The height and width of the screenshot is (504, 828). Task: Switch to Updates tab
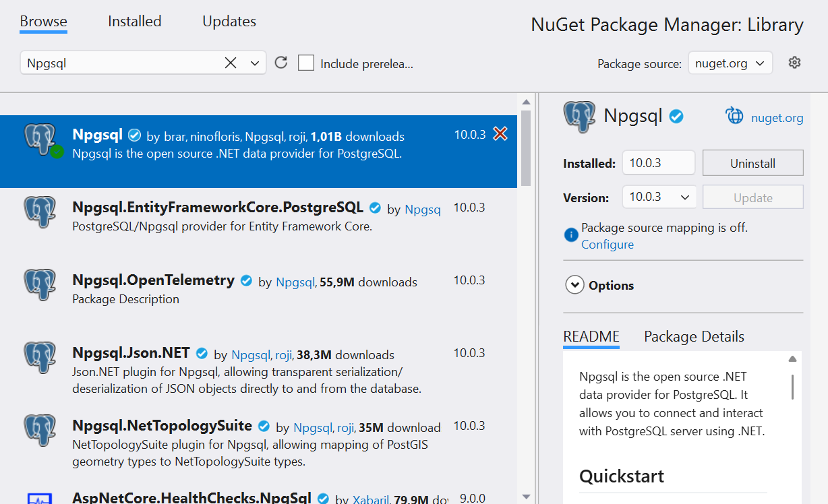(x=229, y=22)
